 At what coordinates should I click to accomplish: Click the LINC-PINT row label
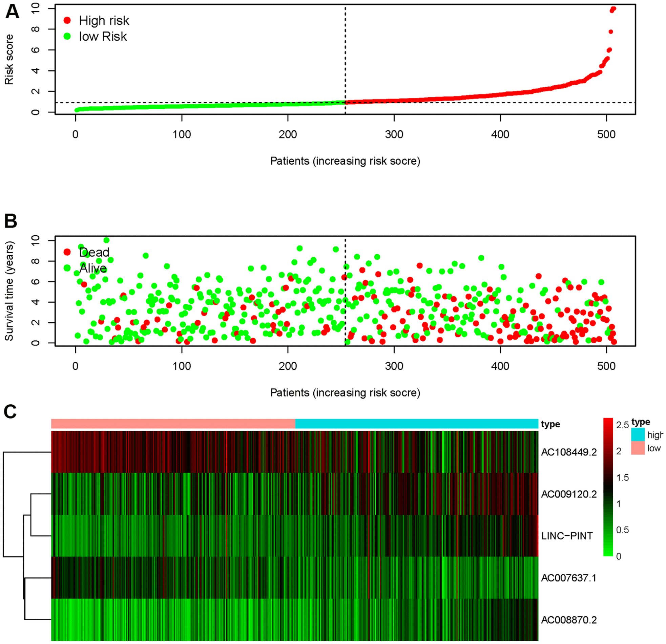point(567,536)
